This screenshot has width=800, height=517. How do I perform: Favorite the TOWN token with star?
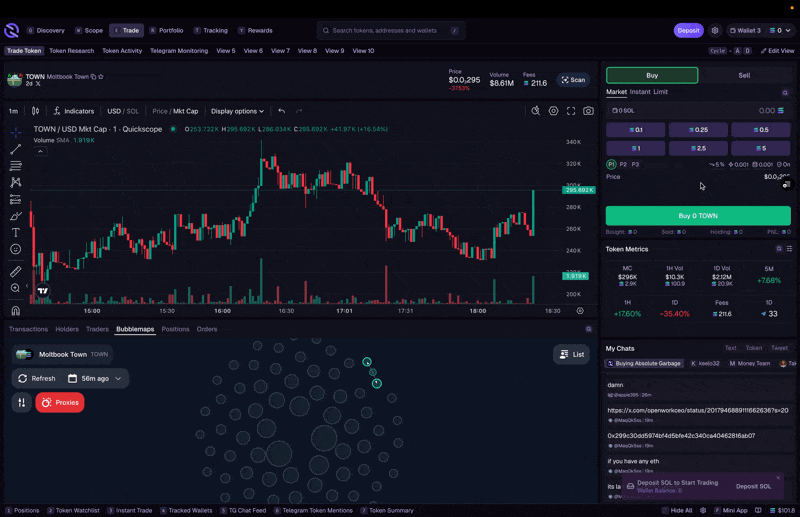(x=101, y=77)
